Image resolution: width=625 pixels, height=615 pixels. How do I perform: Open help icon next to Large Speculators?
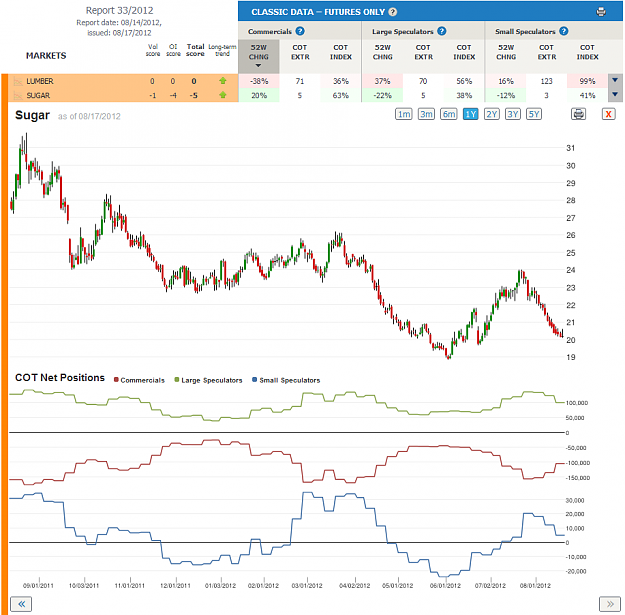click(442, 31)
